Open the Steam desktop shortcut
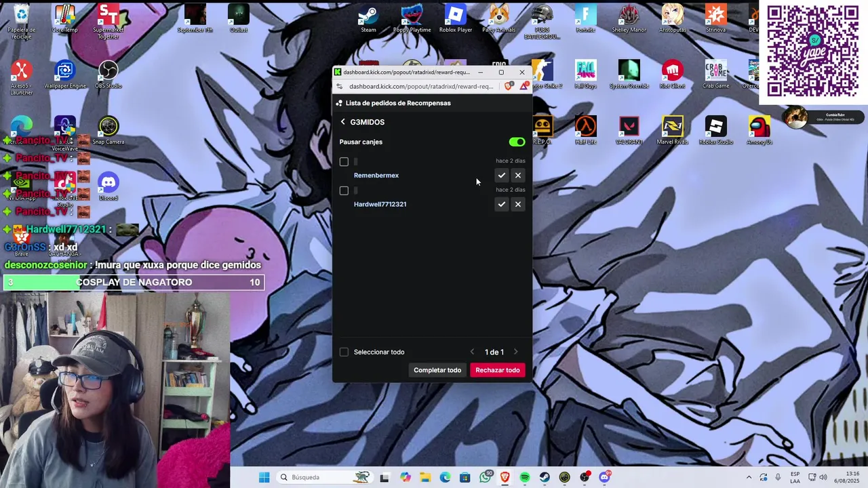868x488 pixels. (368, 18)
